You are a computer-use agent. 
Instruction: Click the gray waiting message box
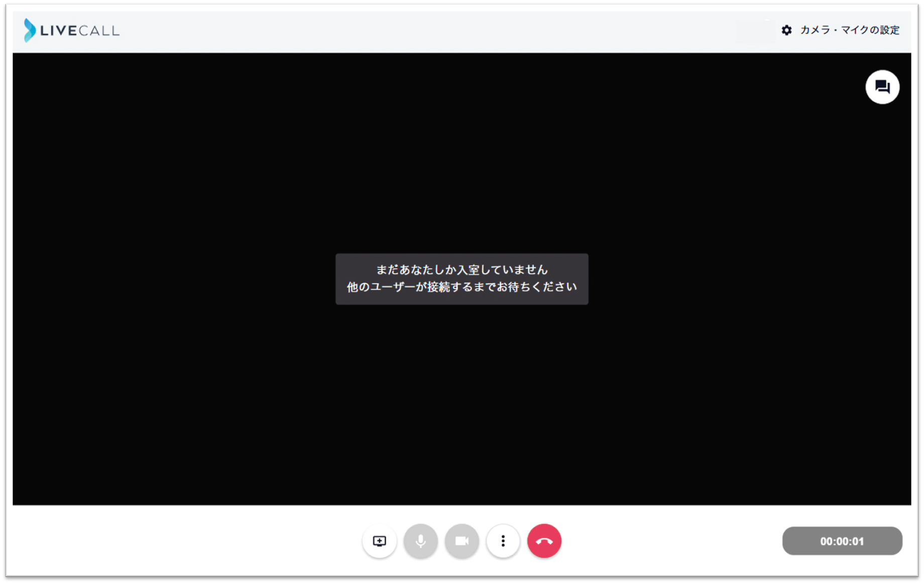461,279
